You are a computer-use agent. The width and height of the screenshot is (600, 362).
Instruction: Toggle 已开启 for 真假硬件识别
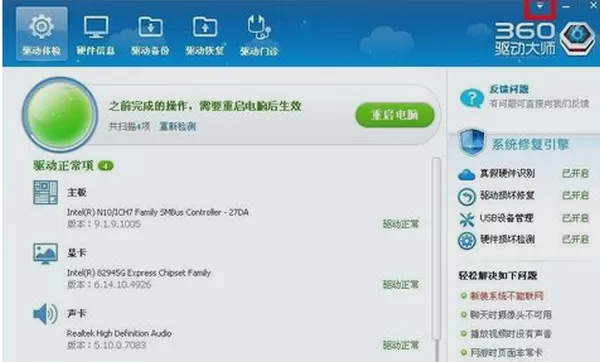point(575,173)
